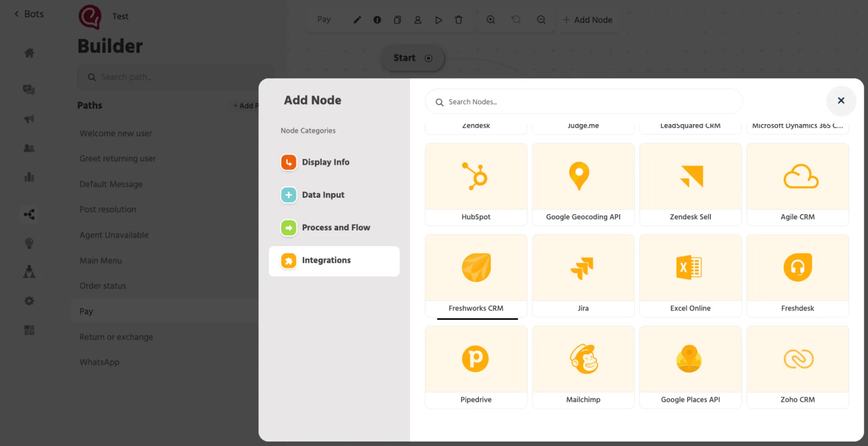Click the pencil edit icon
The image size is (868, 446).
[x=357, y=20]
